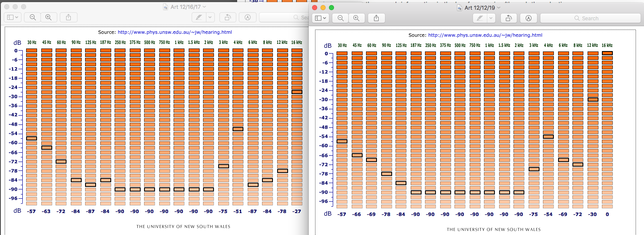Open sidebar view menu in Art 12/16/17 window
644x235 pixels.
(12, 17)
